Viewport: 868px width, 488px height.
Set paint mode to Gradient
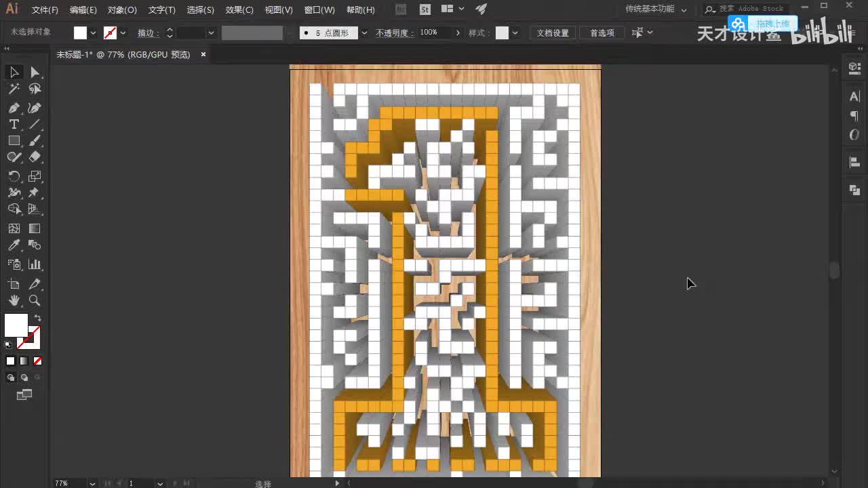pyautogui.click(x=24, y=361)
